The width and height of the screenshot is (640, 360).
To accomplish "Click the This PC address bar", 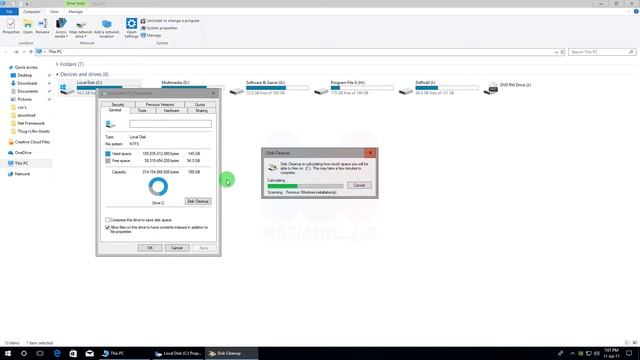I will 300,52.
